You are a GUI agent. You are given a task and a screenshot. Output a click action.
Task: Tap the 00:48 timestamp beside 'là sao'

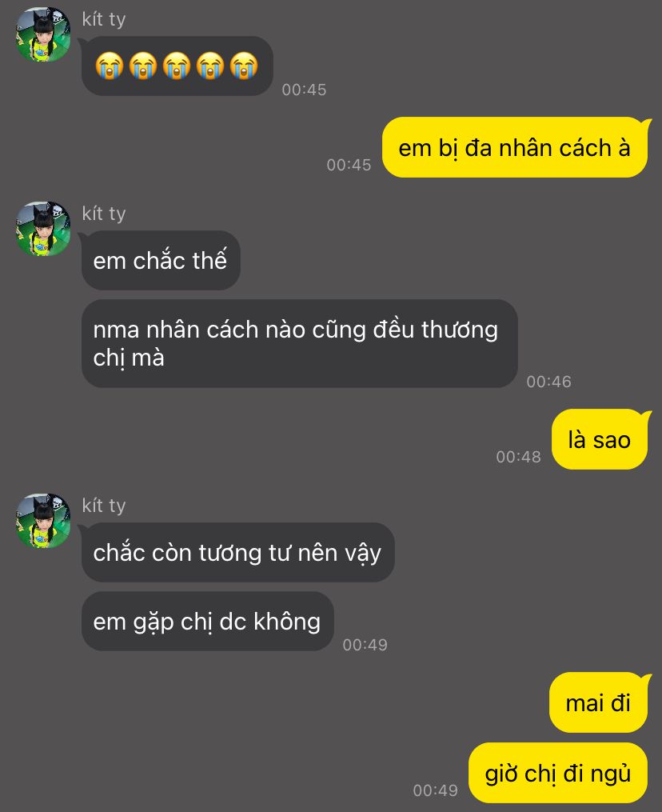click(x=518, y=457)
